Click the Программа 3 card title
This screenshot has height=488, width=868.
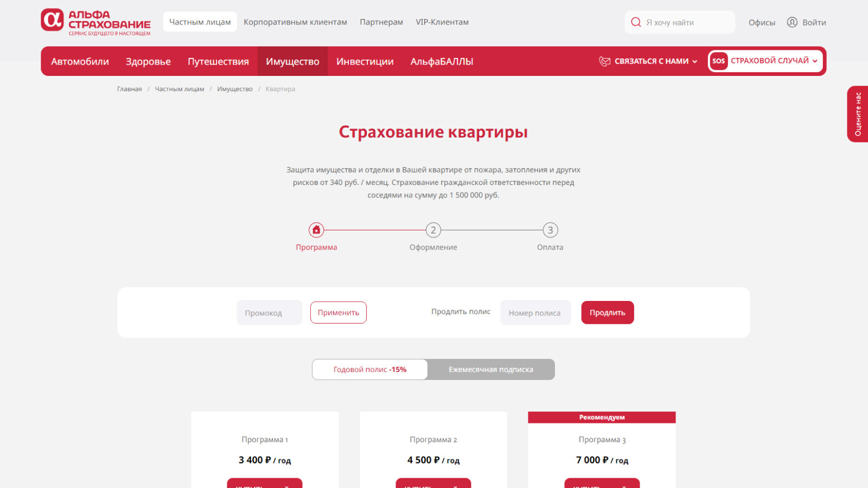[602, 439]
